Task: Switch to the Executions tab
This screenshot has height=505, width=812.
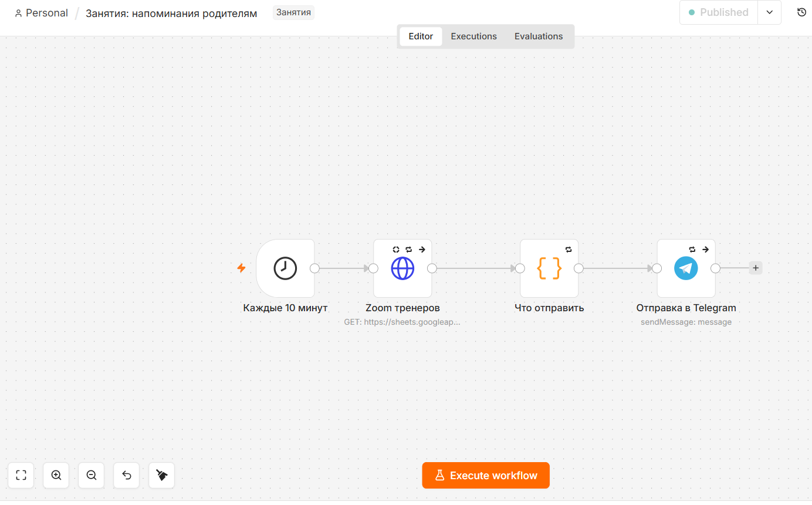Action: pos(473,36)
